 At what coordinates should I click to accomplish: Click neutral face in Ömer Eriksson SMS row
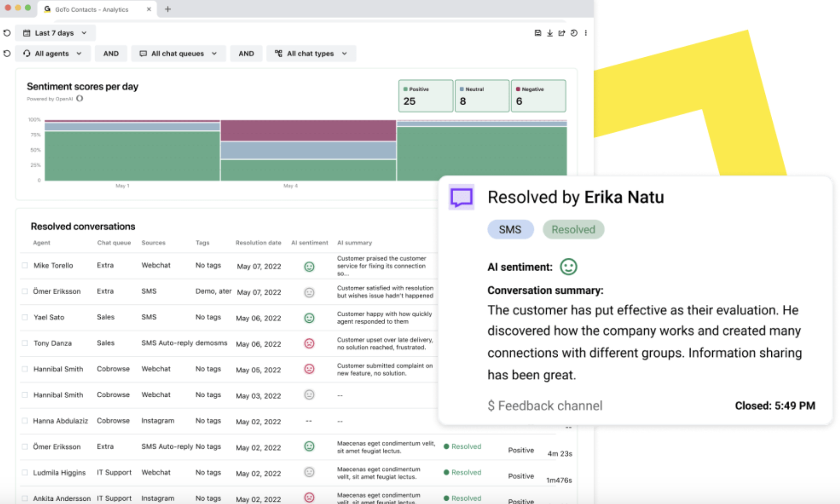tap(309, 292)
